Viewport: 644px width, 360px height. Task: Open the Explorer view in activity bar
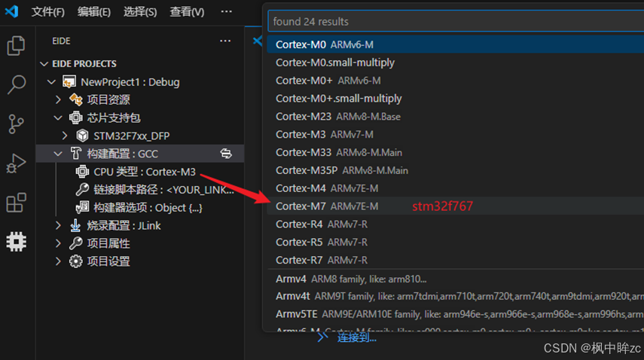(x=17, y=45)
